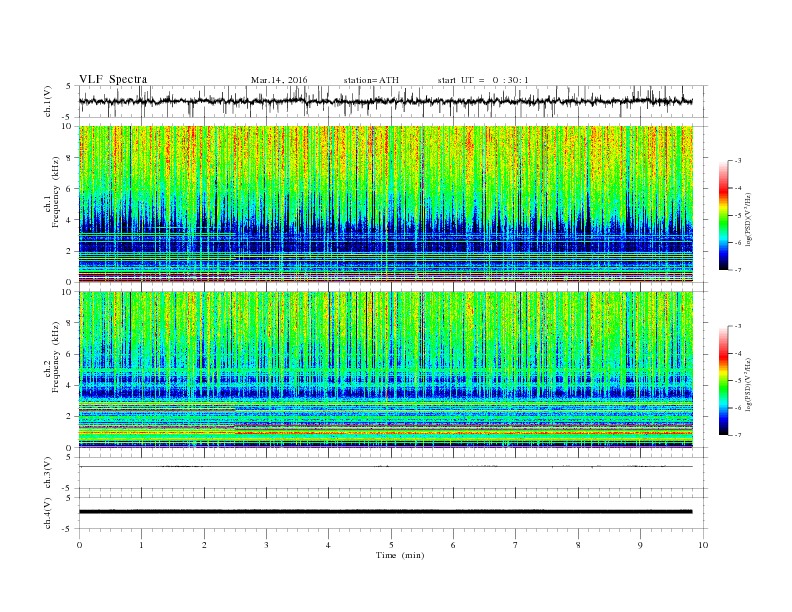Click the ch.4 thick waveform trace
Viewport: 792px width, 612px height.
coord(386,512)
